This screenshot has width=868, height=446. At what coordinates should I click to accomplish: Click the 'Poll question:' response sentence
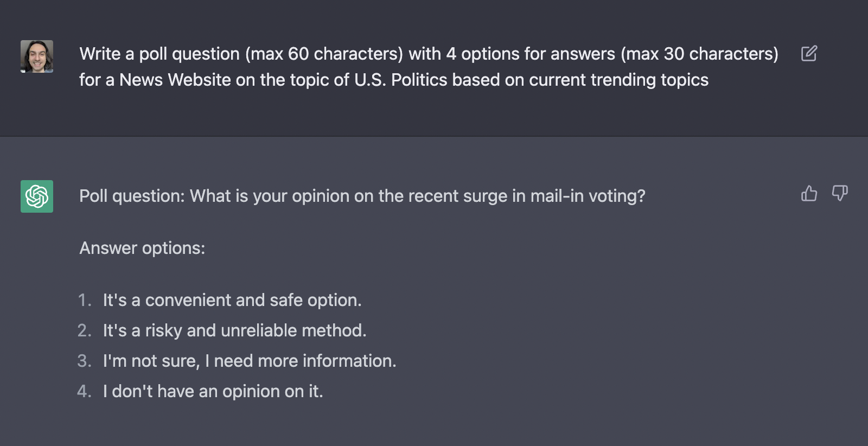click(x=362, y=196)
